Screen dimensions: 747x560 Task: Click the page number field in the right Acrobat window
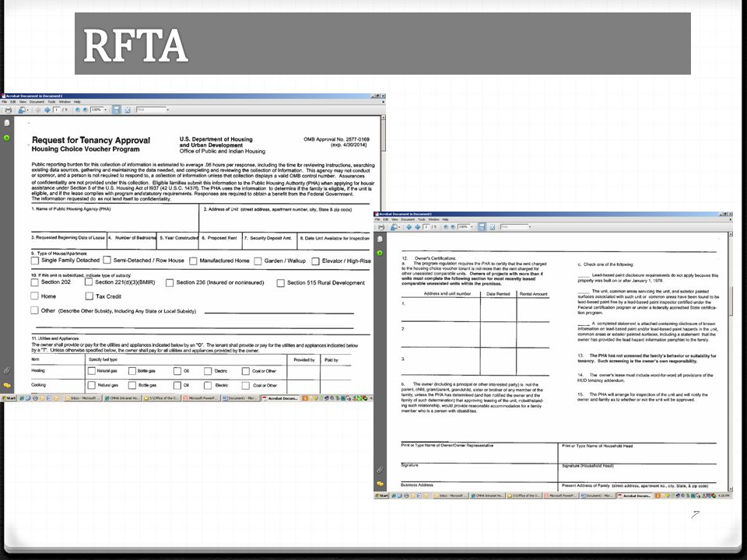pyautogui.click(x=426, y=227)
